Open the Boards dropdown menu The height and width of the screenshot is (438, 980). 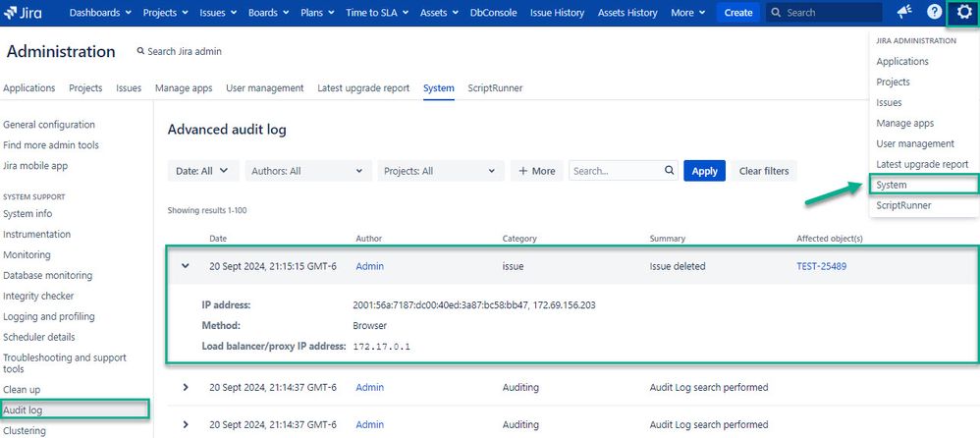coord(269,13)
